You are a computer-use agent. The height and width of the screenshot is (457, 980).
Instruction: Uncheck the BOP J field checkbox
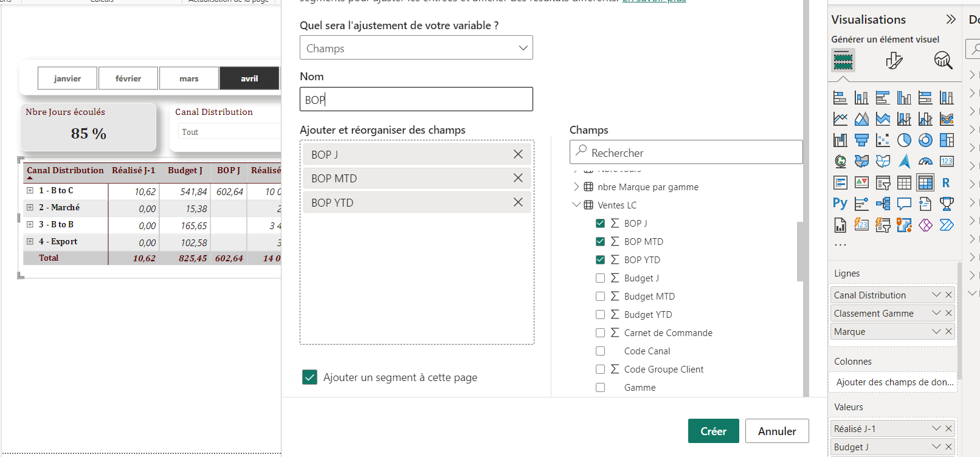600,223
